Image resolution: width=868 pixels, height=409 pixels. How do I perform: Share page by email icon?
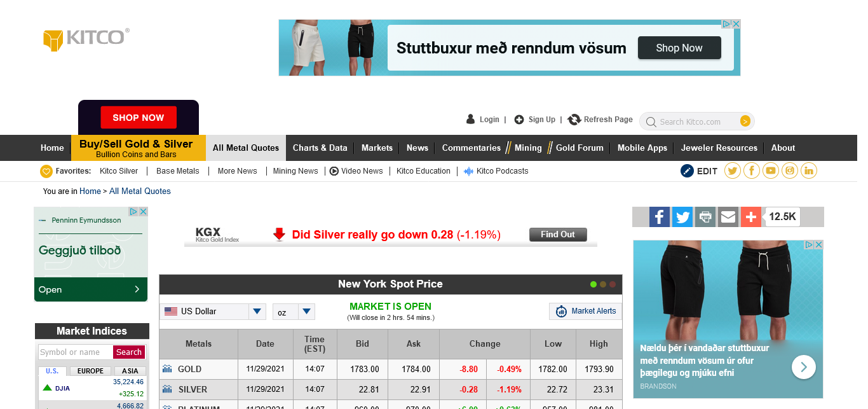tap(728, 217)
